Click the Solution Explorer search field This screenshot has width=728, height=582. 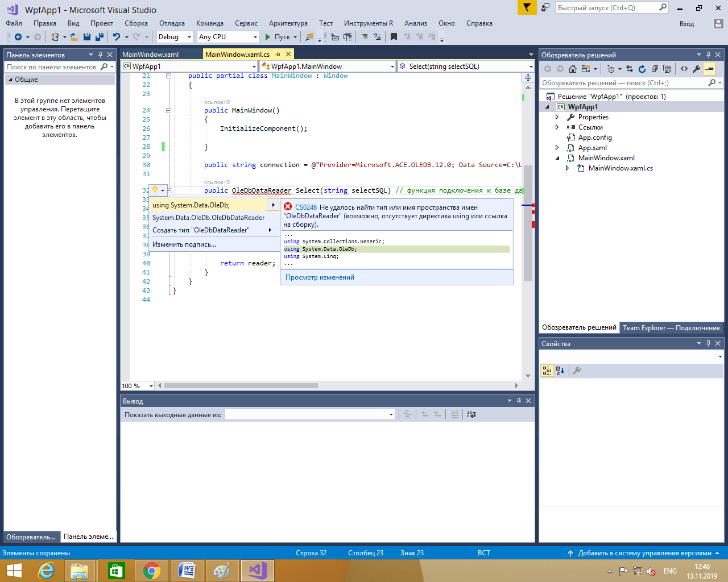(x=631, y=83)
